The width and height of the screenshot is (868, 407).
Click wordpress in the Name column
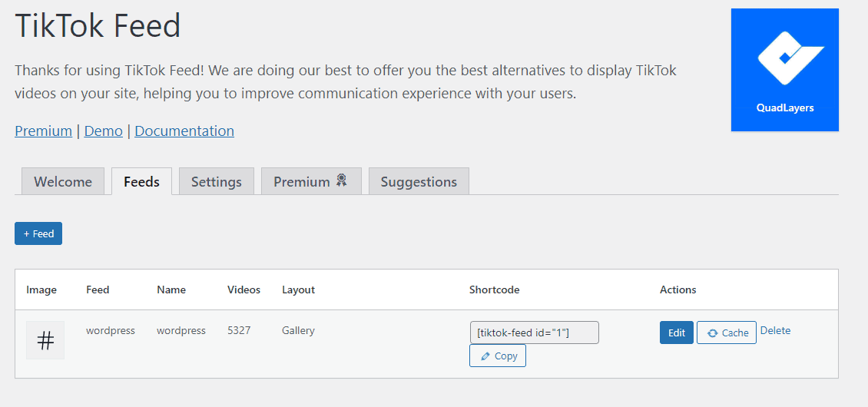click(181, 330)
